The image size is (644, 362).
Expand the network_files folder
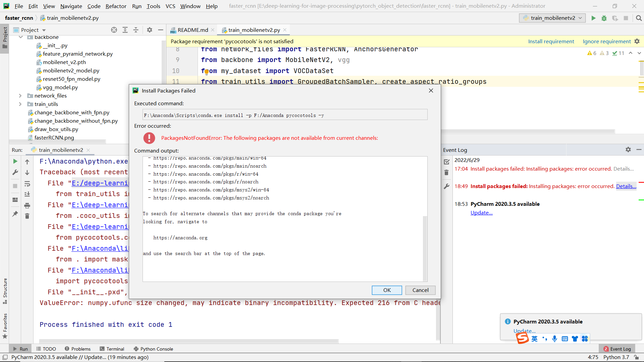coord(20,96)
